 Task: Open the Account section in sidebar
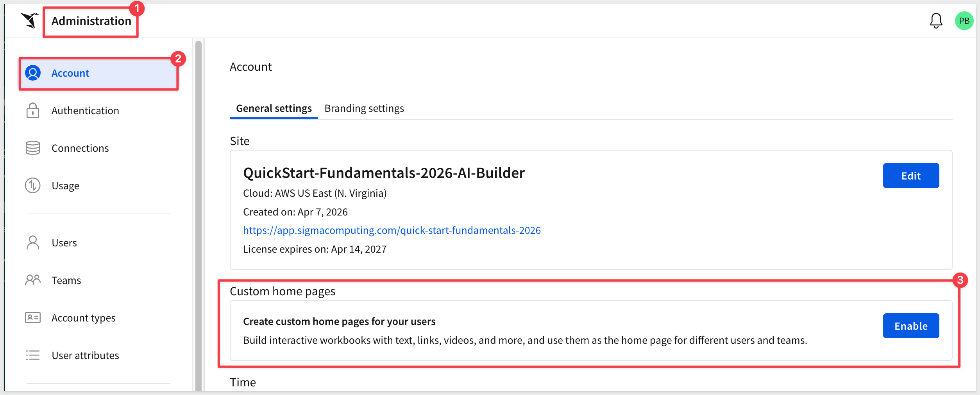pos(99,74)
